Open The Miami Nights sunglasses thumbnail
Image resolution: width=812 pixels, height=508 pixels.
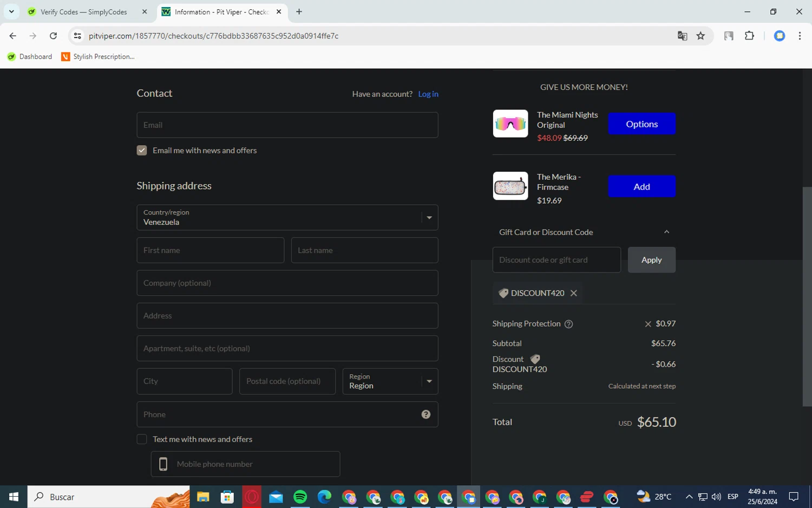(510, 123)
